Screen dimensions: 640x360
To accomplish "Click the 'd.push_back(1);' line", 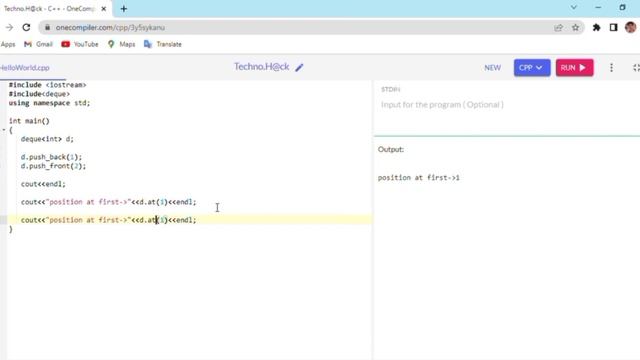I will pyautogui.click(x=51, y=157).
